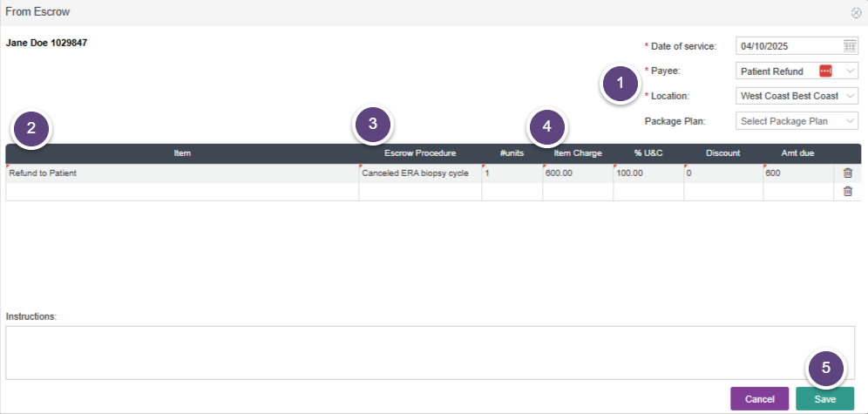Image resolution: width=868 pixels, height=414 pixels.
Task: Click the Escrow Procedure column header
Action: [420, 153]
